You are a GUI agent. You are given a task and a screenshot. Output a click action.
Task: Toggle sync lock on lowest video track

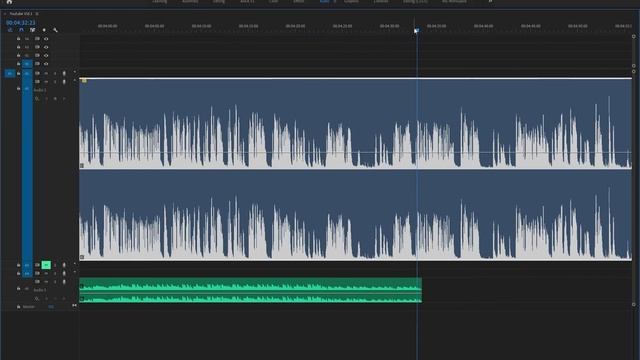tap(37, 64)
